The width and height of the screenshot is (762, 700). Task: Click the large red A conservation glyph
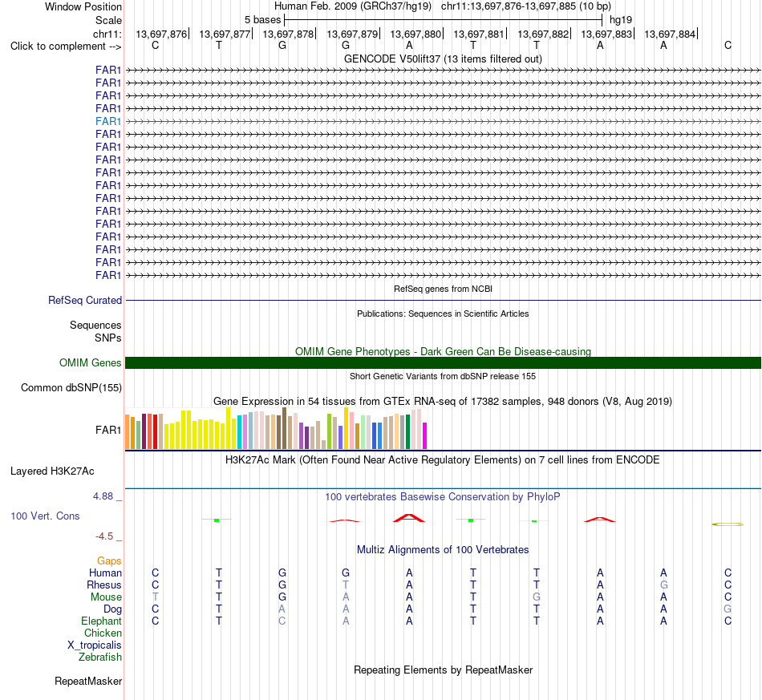tap(409, 518)
